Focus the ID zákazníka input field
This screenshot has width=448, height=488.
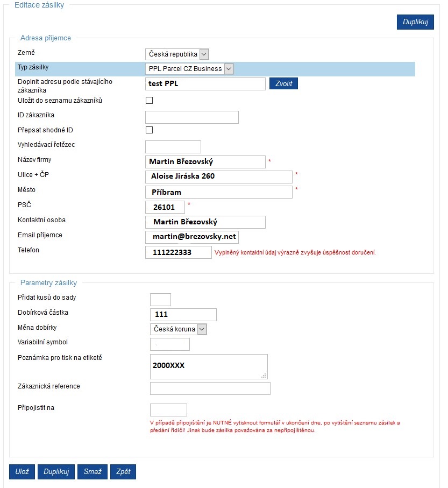tap(192, 117)
